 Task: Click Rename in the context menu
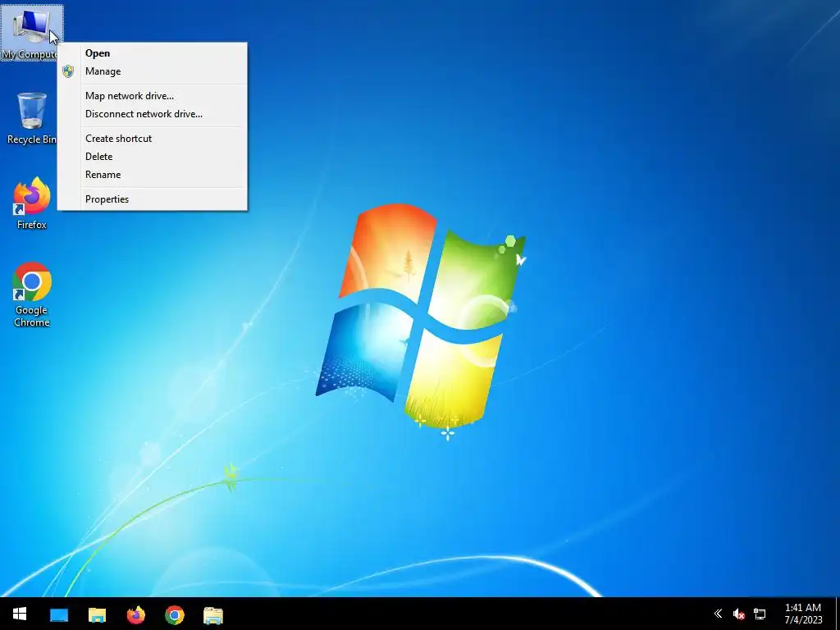tap(152, 175)
